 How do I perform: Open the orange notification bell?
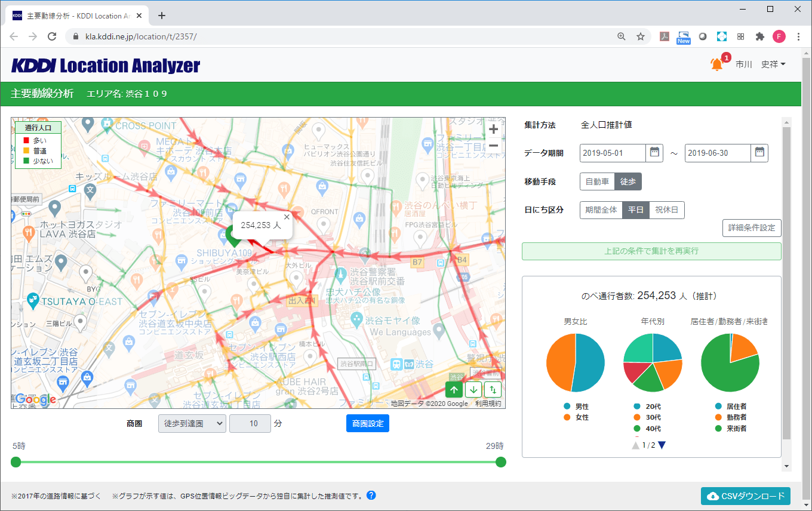coord(717,64)
